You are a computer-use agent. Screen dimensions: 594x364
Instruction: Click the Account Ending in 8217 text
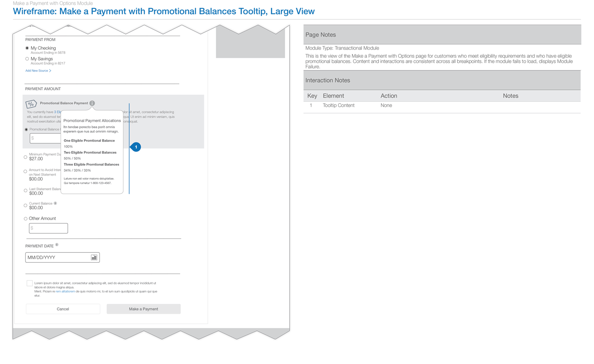(48, 63)
